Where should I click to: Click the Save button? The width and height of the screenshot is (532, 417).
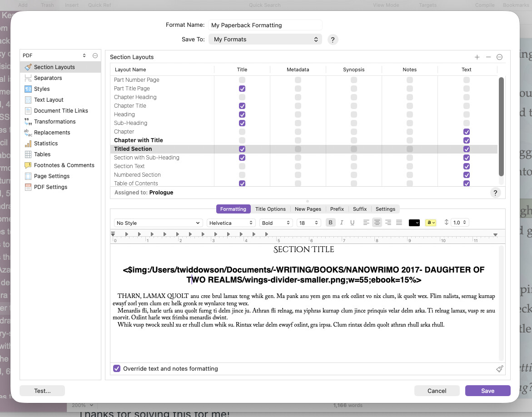coord(487,391)
